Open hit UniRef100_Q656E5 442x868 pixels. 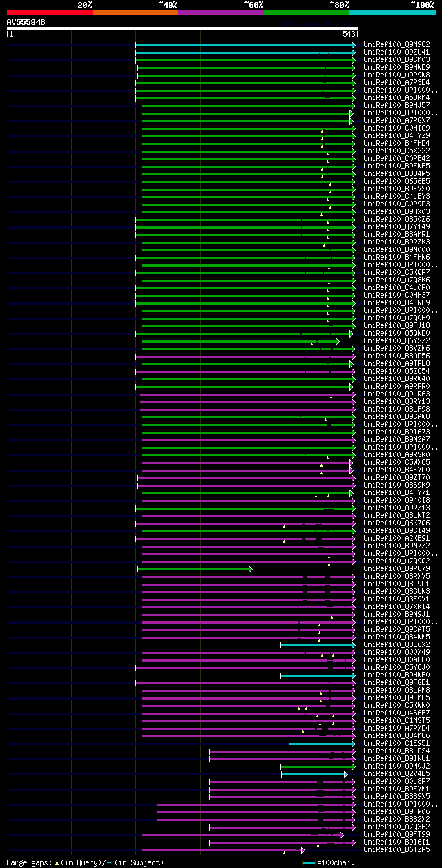[396, 181]
